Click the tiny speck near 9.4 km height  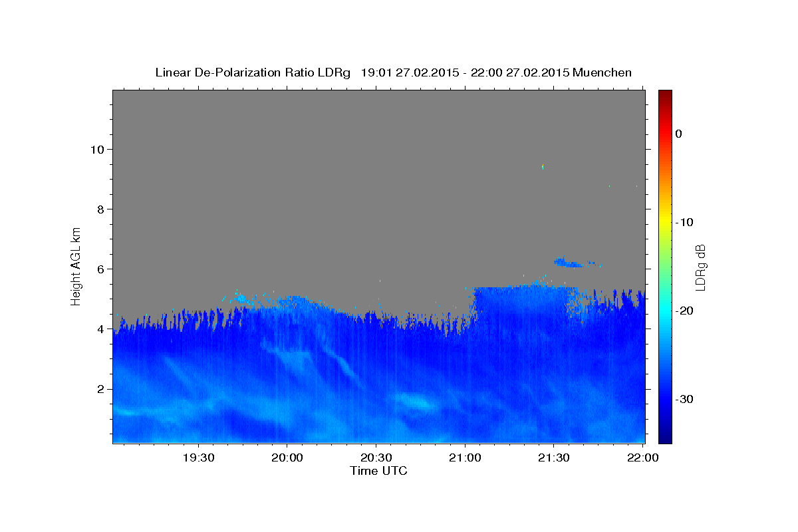pyautogui.click(x=543, y=166)
